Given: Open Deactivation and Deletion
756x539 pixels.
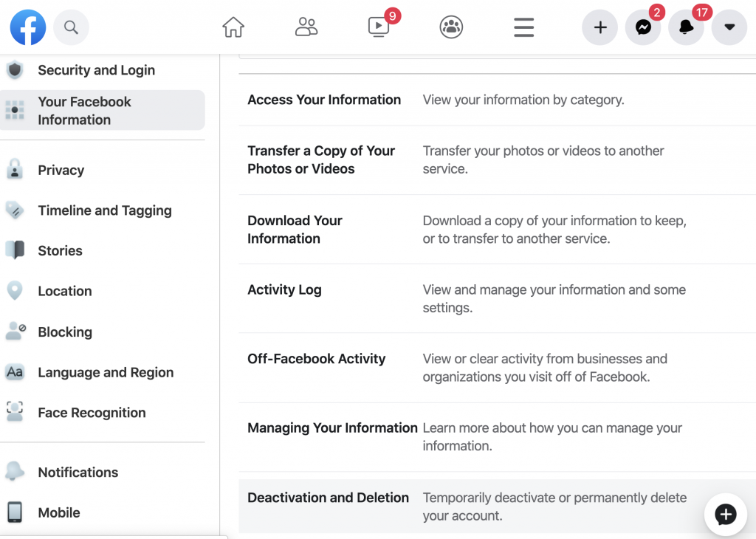Looking at the screenshot, I should tap(328, 498).
